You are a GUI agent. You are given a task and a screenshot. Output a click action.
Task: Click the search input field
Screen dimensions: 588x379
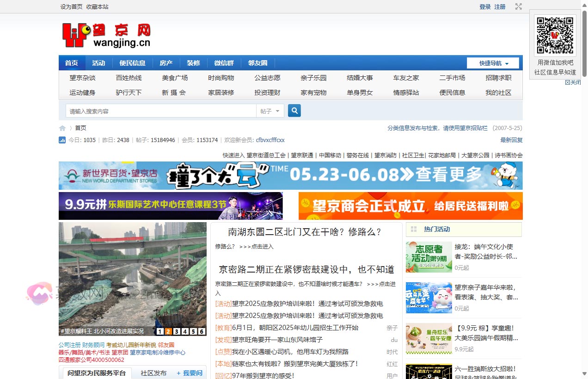click(x=161, y=111)
